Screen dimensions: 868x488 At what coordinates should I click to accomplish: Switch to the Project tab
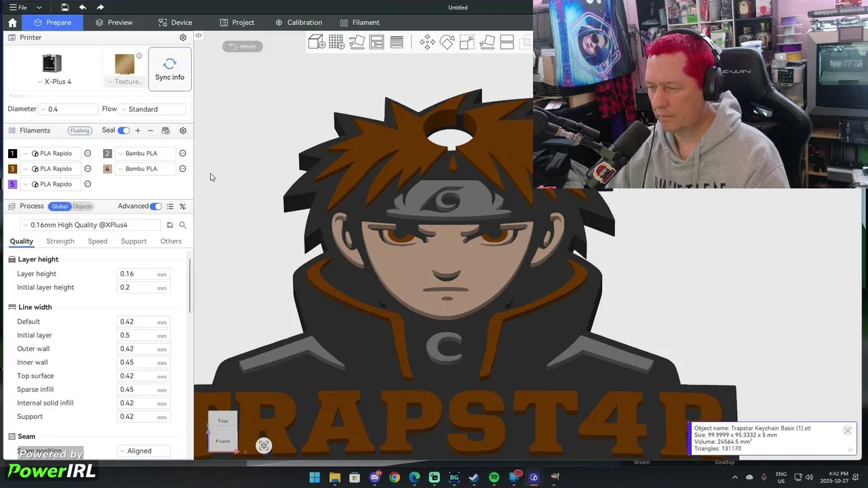point(237,22)
